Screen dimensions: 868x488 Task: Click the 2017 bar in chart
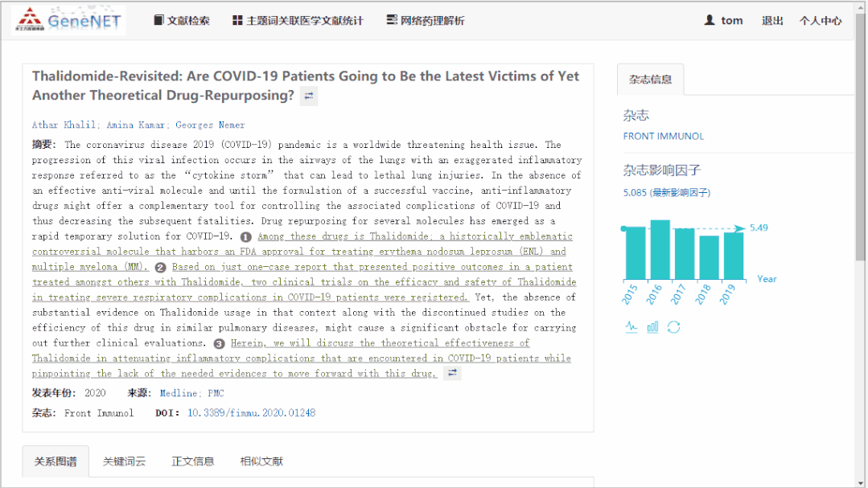pyautogui.click(x=685, y=253)
